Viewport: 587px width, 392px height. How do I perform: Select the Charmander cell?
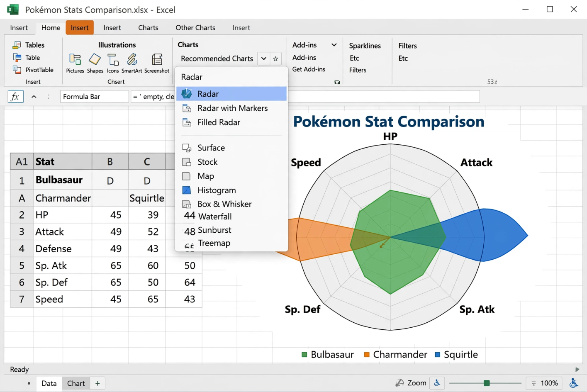pyautogui.click(x=63, y=198)
